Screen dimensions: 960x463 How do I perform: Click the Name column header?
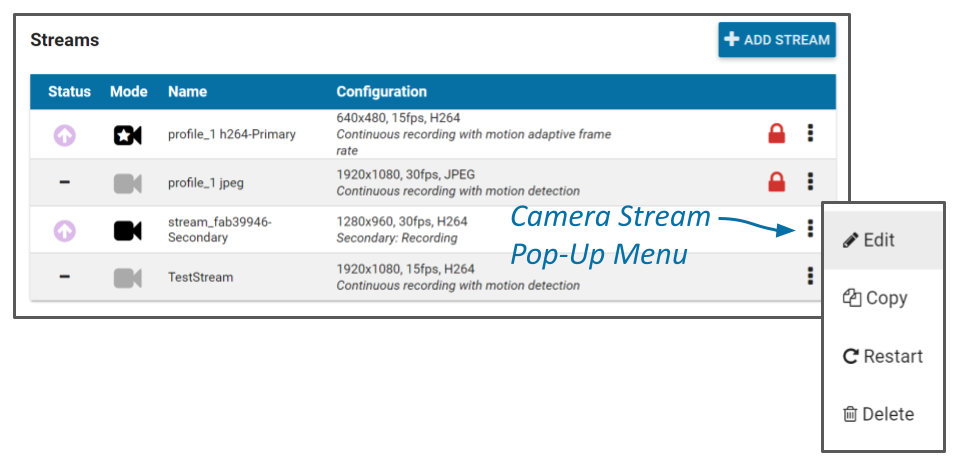point(187,92)
